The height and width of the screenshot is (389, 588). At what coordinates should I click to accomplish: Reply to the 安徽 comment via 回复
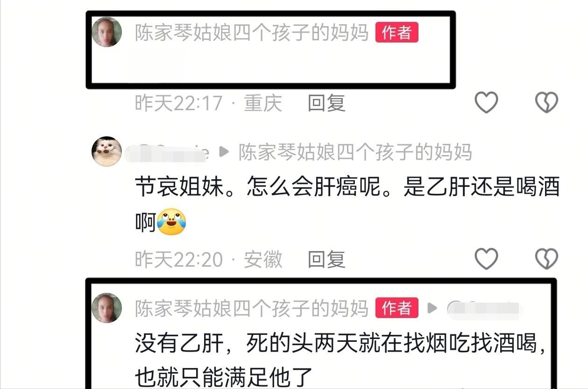coord(326,259)
